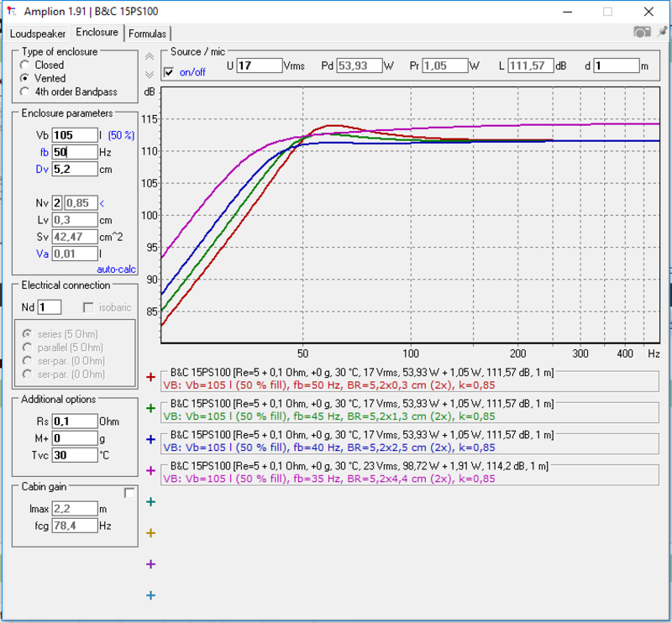
Task: Click the blue (50 %) fill text
Action: click(121, 135)
